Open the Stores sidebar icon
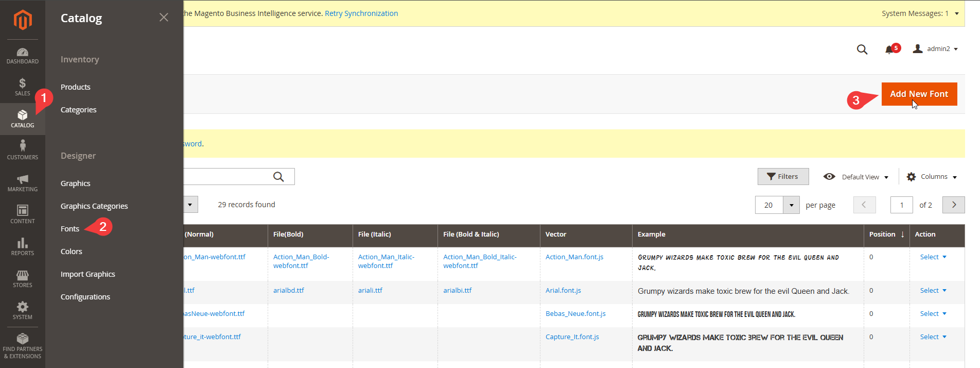Image resolution: width=980 pixels, height=368 pixels. click(x=22, y=278)
